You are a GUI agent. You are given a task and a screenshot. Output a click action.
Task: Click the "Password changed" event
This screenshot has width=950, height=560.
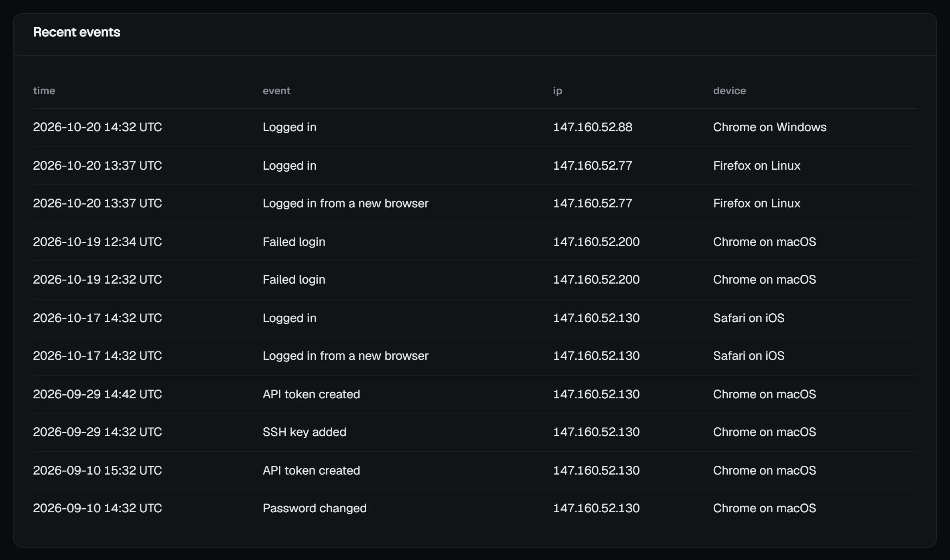click(x=315, y=508)
